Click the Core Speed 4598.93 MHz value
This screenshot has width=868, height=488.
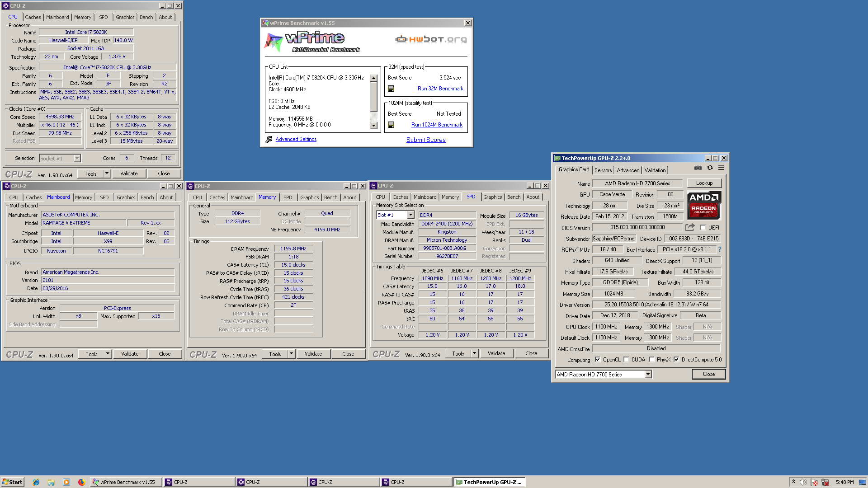(60, 117)
